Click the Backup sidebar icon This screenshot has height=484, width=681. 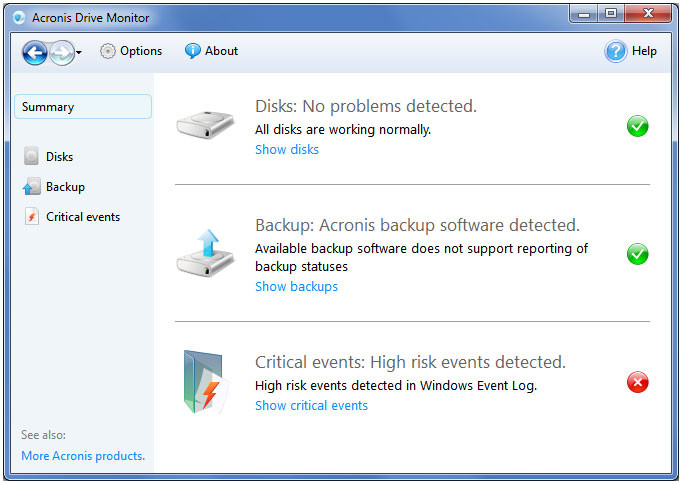[x=32, y=187]
